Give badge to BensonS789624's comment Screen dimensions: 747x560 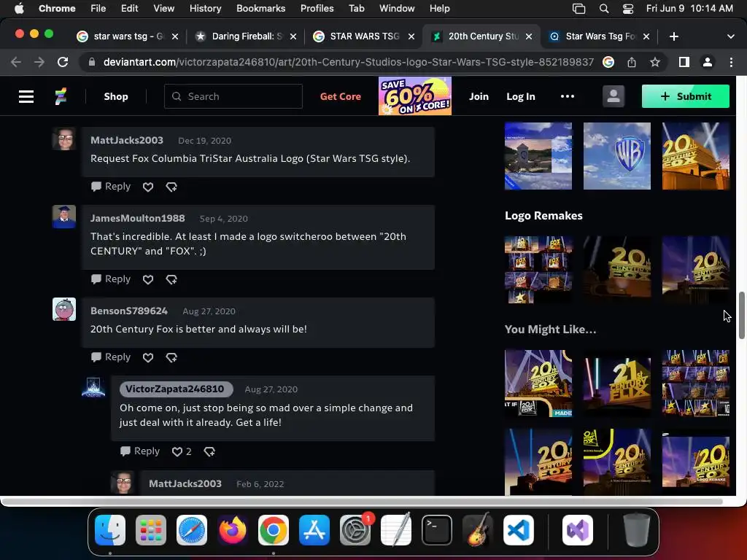[x=171, y=357]
